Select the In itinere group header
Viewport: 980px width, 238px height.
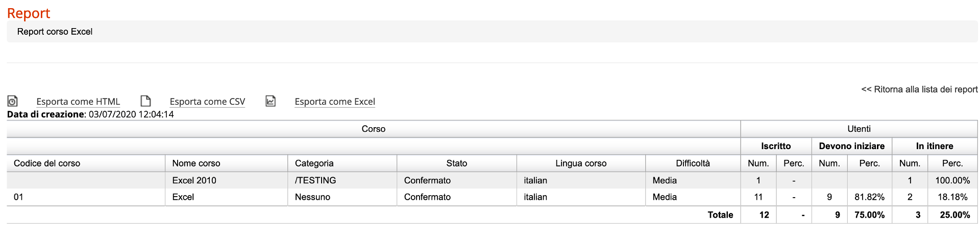coord(935,146)
